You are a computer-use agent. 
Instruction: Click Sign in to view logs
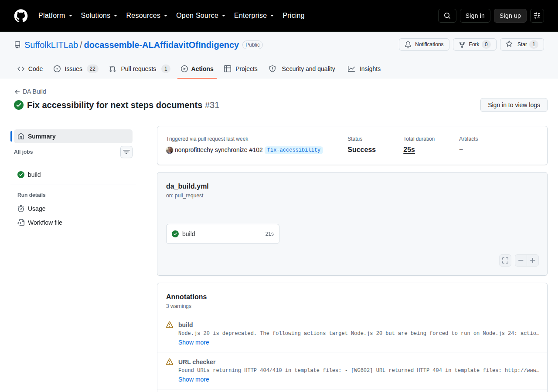pyautogui.click(x=514, y=105)
